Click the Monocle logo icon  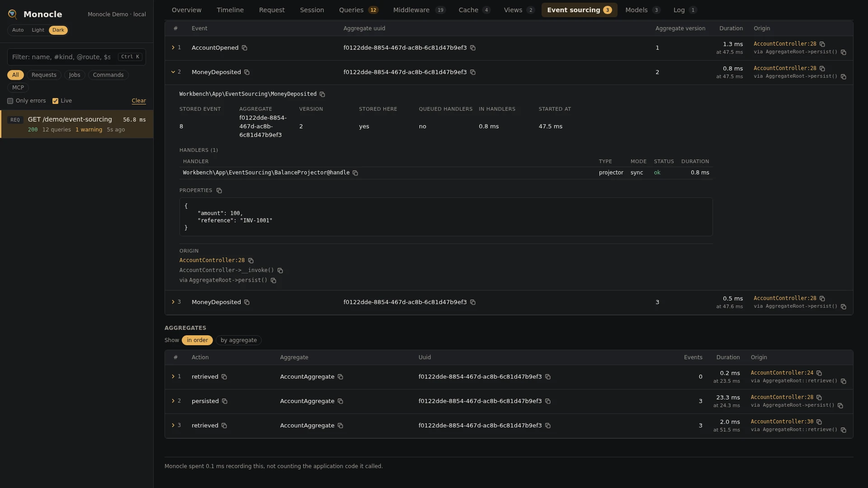[13, 14]
